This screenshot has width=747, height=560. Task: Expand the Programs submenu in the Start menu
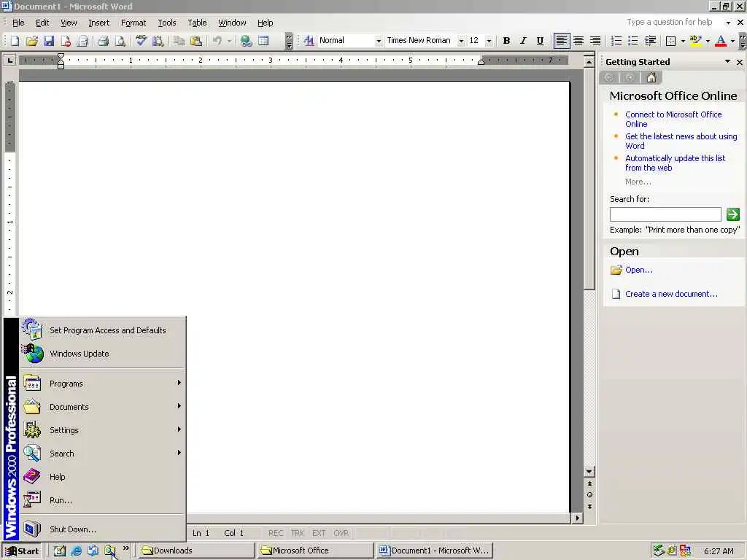[x=102, y=384]
